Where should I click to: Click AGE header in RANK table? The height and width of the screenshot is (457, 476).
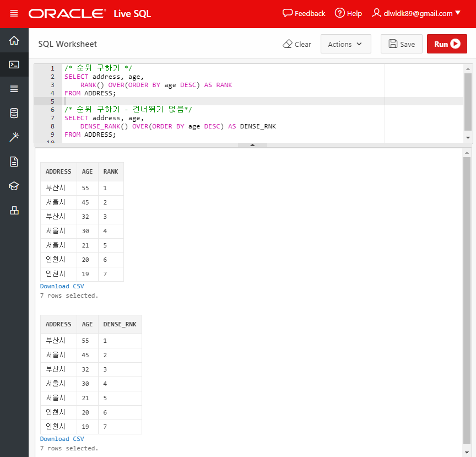[88, 171]
